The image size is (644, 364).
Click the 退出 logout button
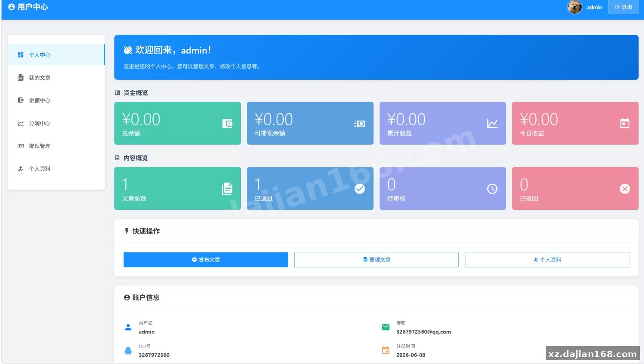[x=623, y=7]
